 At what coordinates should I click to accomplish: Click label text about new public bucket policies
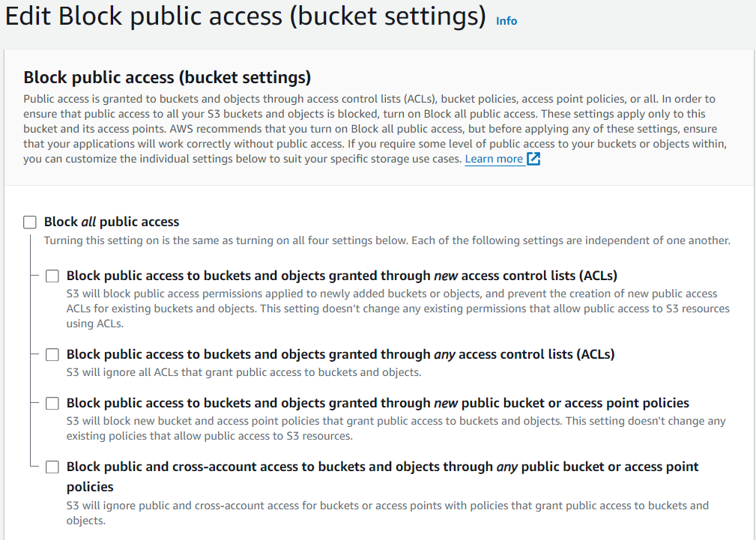pos(378,403)
